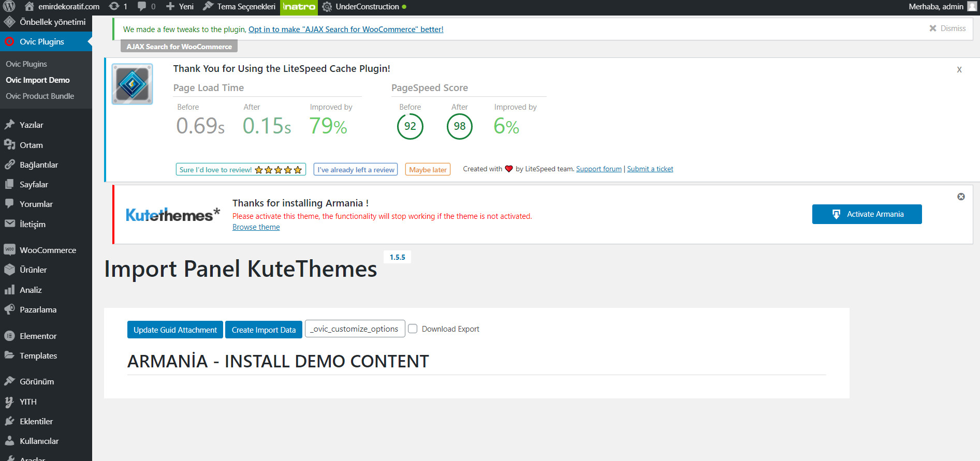Viewport: 980px width, 461px height.
Task: Click the Templates folder icon
Action: coord(9,355)
